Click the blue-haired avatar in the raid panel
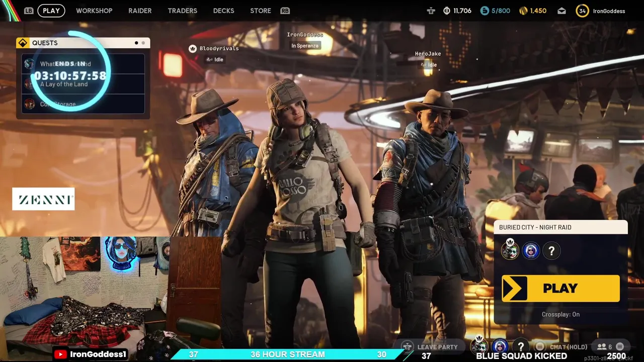Image resolution: width=644 pixels, height=362 pixels. pos(531,250)
